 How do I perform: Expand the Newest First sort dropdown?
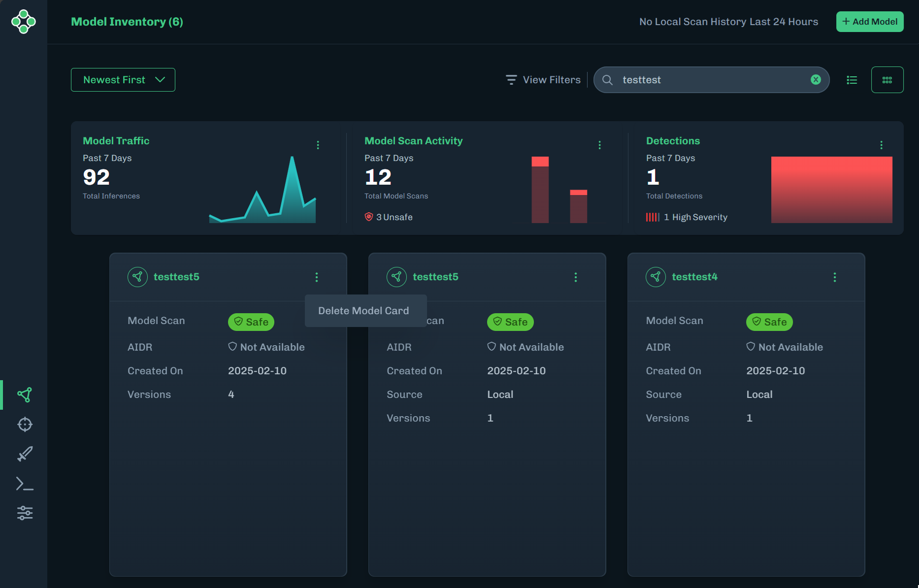[x=123, y=80]
